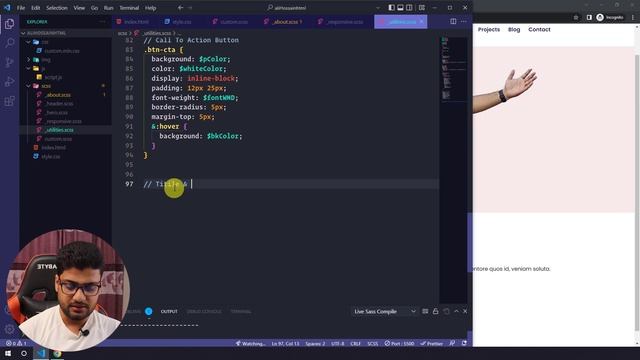Click the Ln 97, Col 13 status entry

(x=285, y=343)
